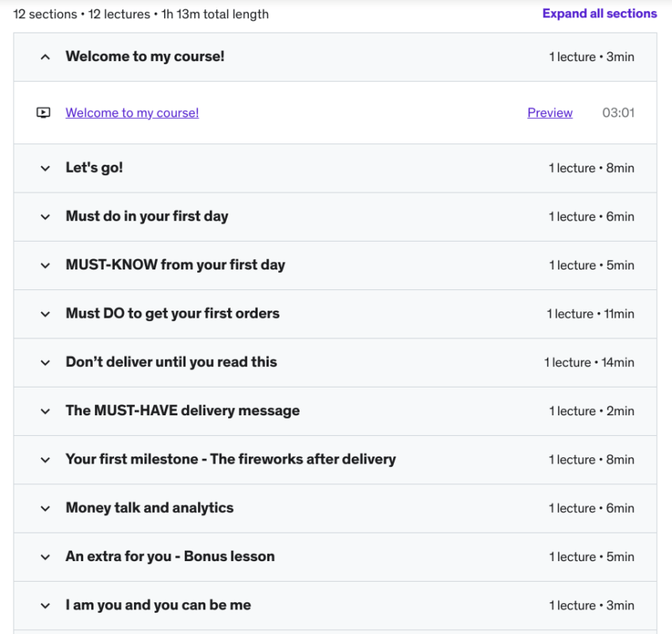Click the 'Let's go!' section title

point(94,168)
